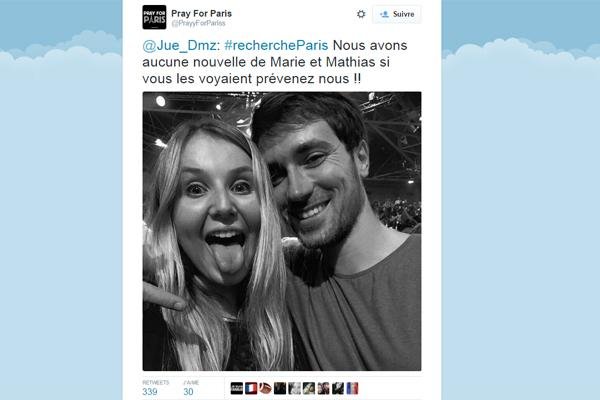Open the brown rugby ball avatar
Screen dimensions: 600x400
click(x=265, y=388)
